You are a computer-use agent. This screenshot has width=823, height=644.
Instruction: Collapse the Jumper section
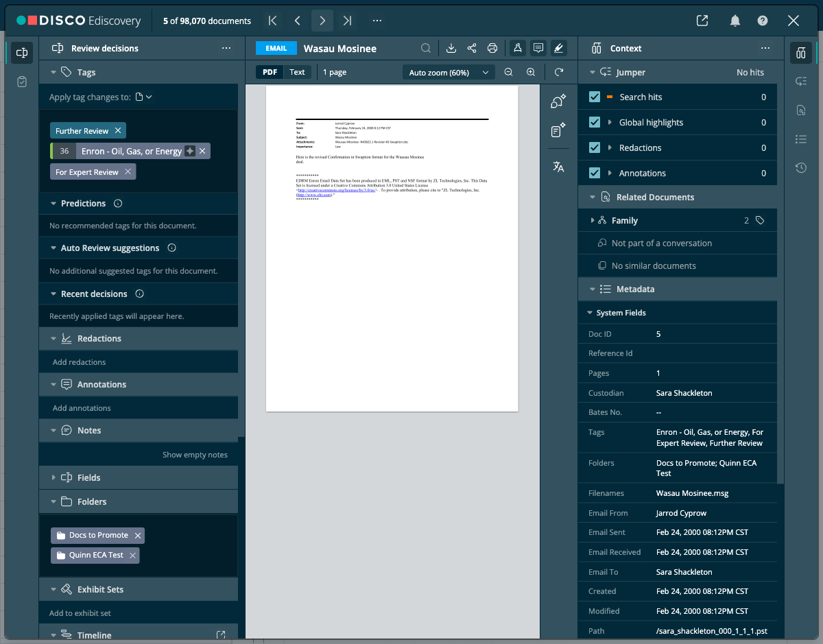(x=593, y=72)
